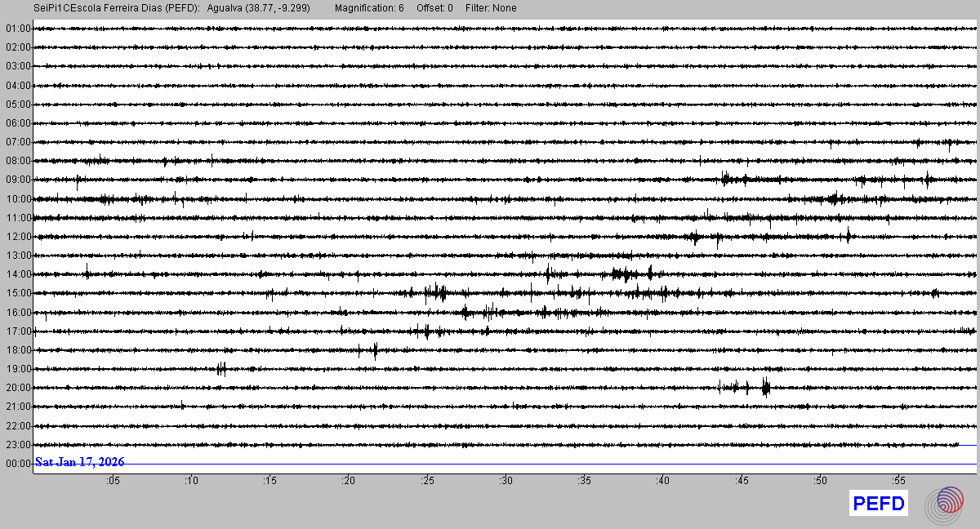Select the 14:00 hour row label
This screenshot has width=980, height=529.
pos(18,274)
